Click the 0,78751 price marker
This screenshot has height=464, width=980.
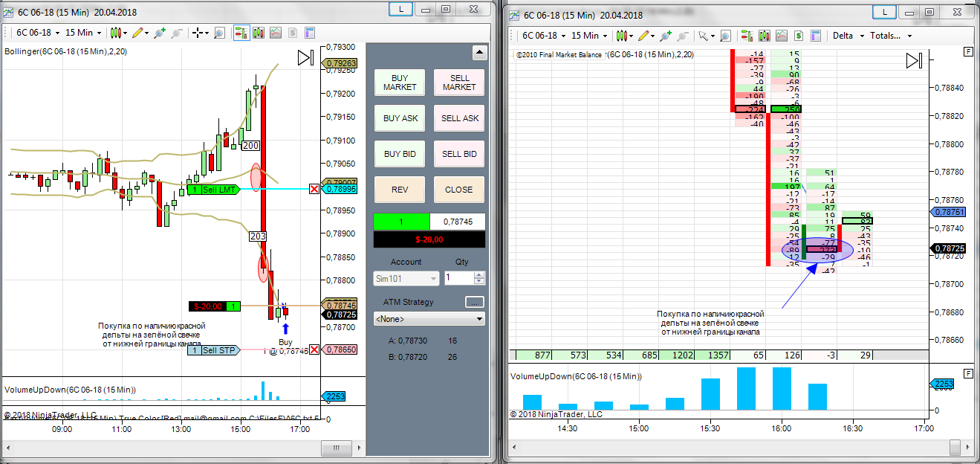(947, 212)
